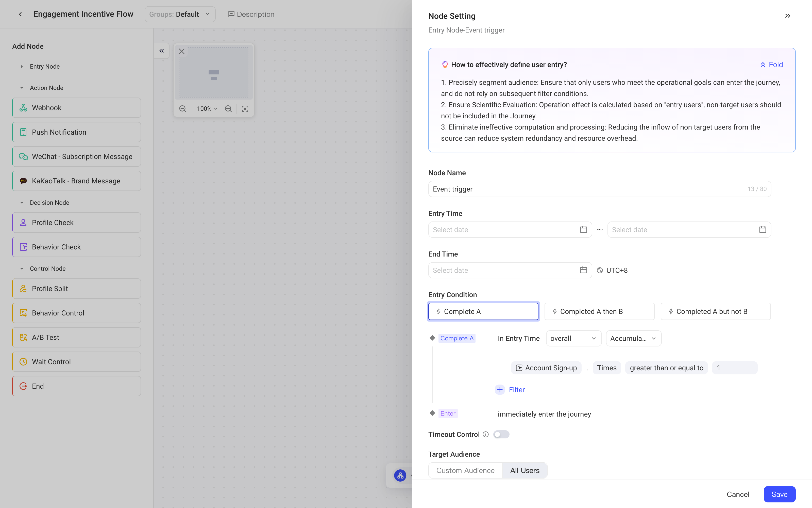Zoom out the canvas
The image size is (812, 508).
click(x=182, y=108)
